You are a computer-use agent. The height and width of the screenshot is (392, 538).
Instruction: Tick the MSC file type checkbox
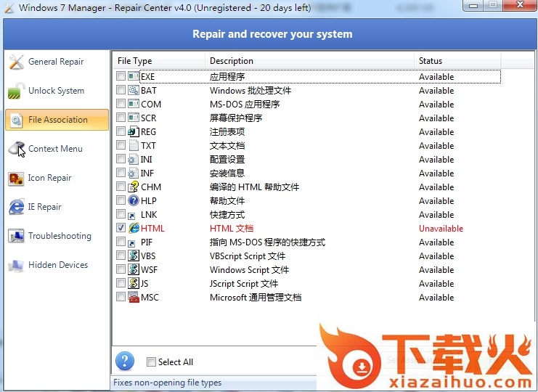tap(121, 297)
